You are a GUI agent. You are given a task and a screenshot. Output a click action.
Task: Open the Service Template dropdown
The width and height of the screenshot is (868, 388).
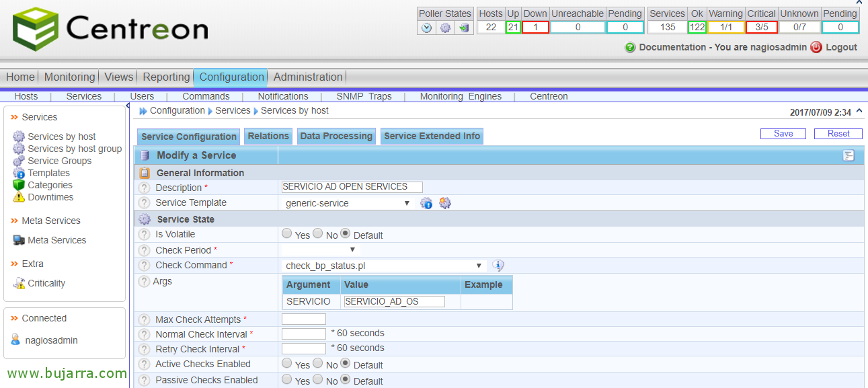347,203
